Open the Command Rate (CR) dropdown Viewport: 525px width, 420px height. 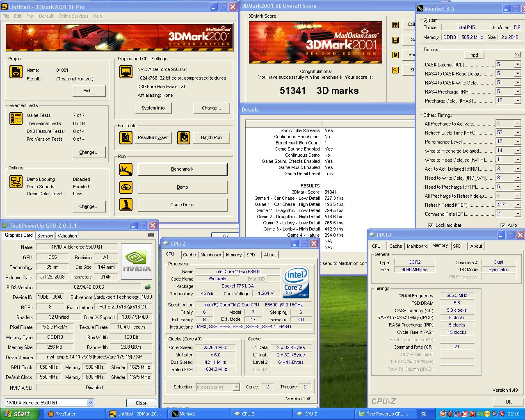[518, 214]
